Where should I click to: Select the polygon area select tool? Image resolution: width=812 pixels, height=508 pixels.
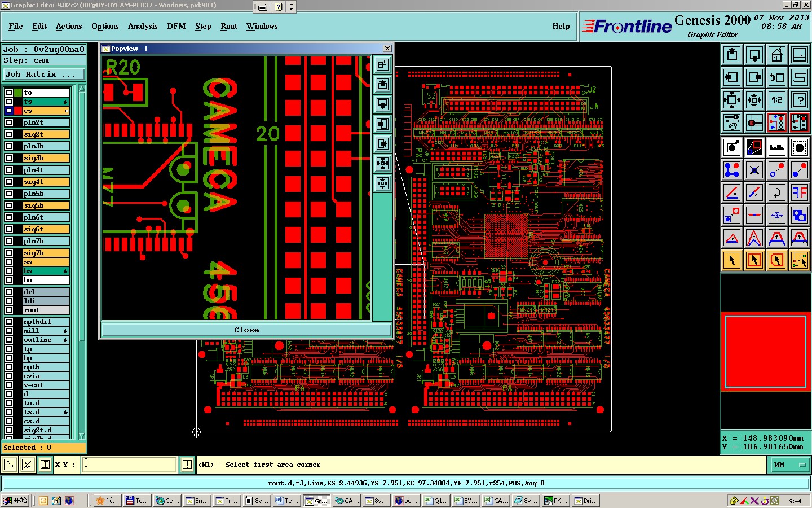(777, 260)
